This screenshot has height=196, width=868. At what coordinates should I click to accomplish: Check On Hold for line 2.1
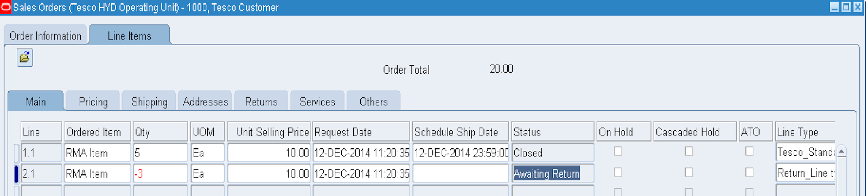[x=618, y=172]
